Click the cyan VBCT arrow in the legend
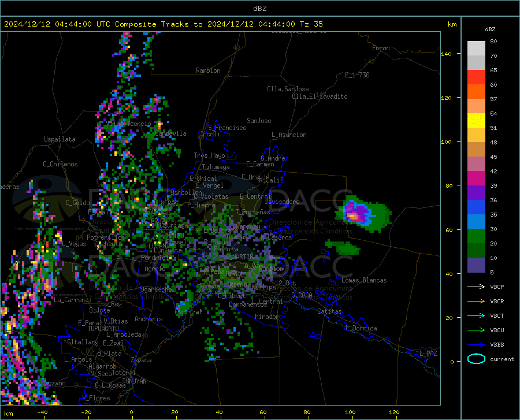This screenshot has width=520, height=420. (476, 315)
